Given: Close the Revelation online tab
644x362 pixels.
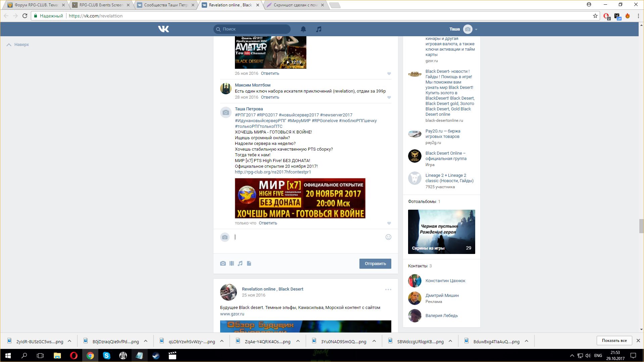Looking at the screenshot, I should (258, 5).
